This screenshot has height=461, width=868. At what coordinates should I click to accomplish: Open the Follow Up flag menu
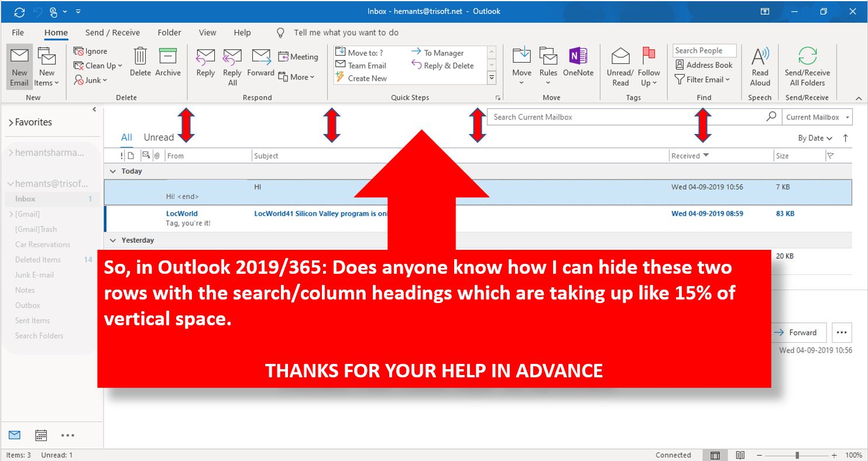pos(649,67)
